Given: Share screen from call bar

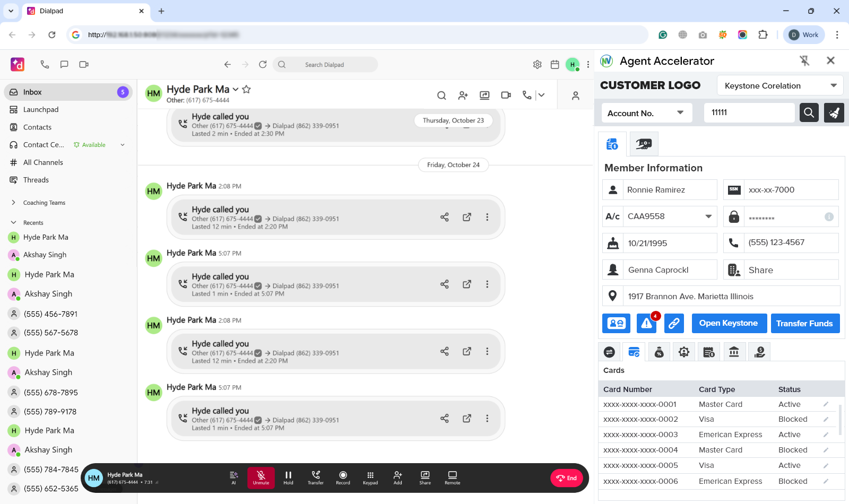Looking at the screenshot, I should tap(425, 477).
